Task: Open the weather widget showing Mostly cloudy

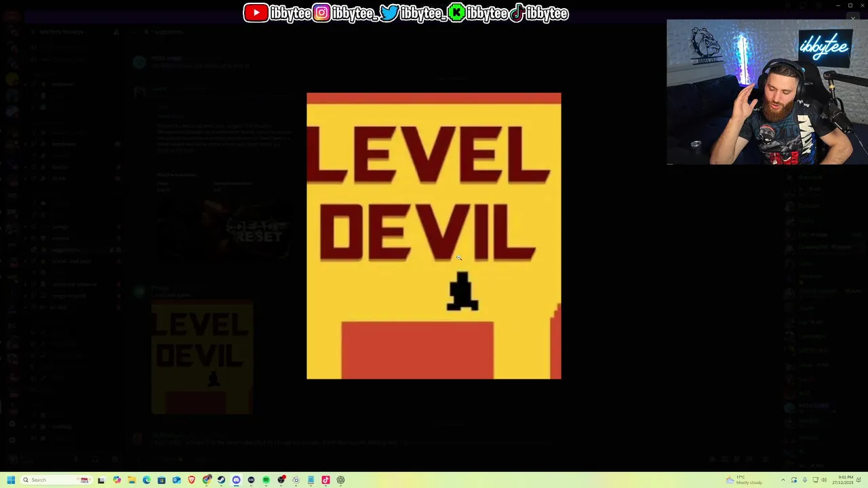Action: [x=744, y=480]
